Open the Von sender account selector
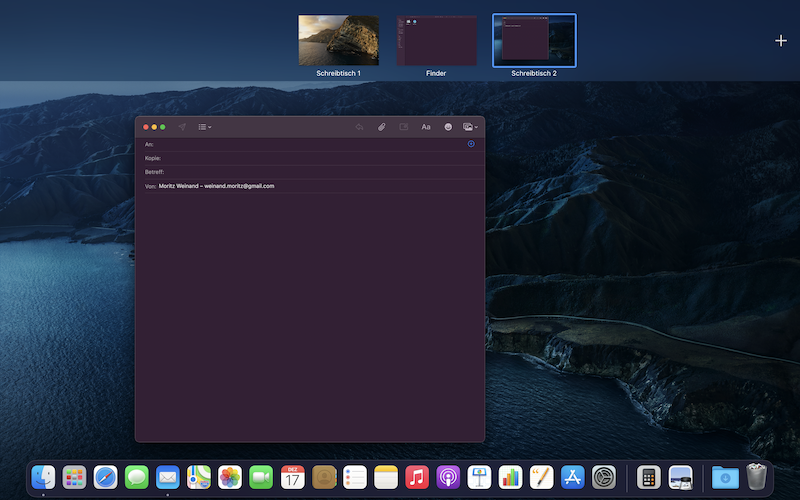This screenshot has height=500, width=800. pos(216,186)
